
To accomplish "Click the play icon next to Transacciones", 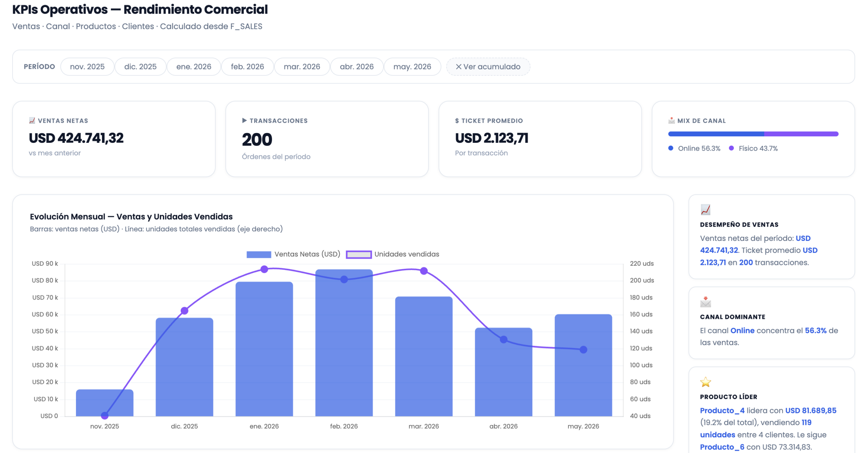I will 244,120.
